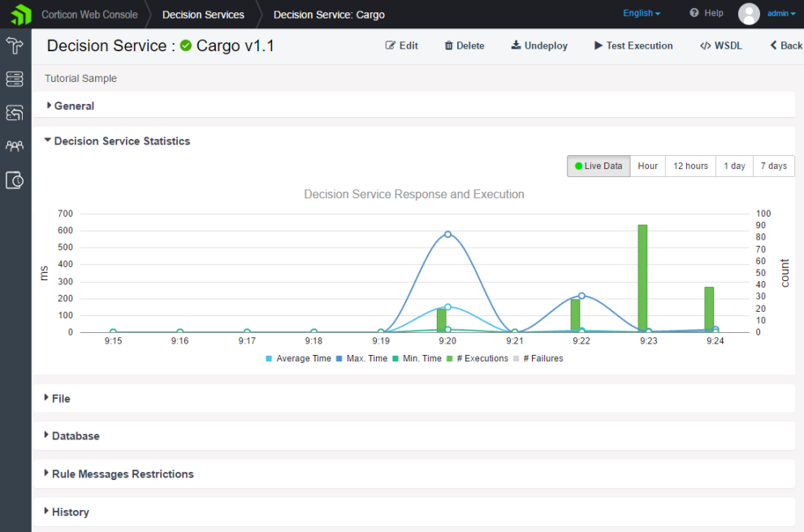The image size is (804, 532).
Task: Open Decision Services breadcrumb
Action: pos(203,15)
